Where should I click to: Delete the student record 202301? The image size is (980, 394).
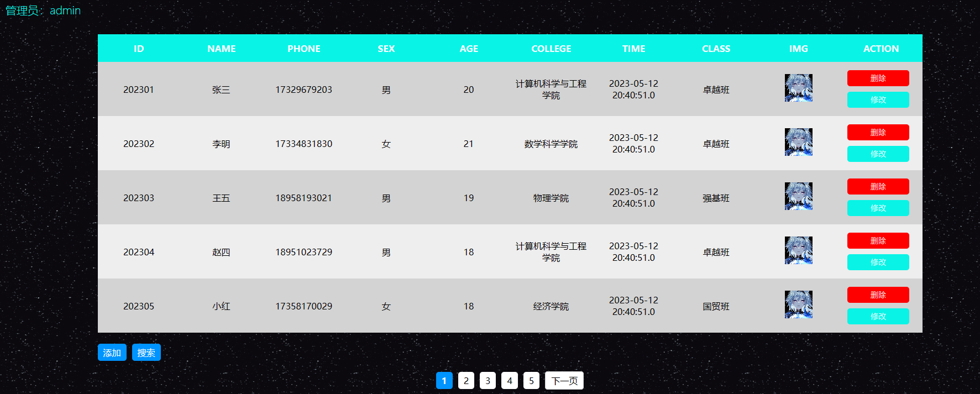coord(878,78)
